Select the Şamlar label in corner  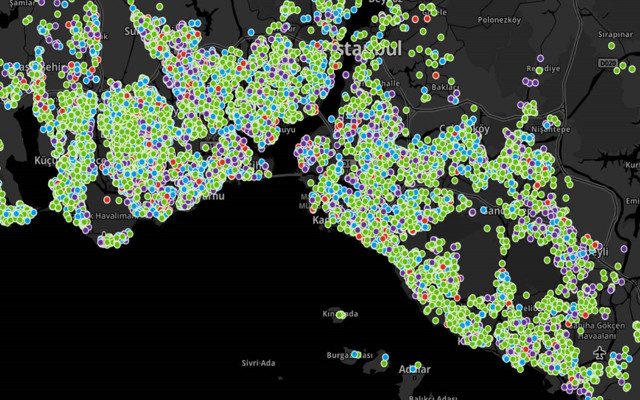tap(14, 5)
